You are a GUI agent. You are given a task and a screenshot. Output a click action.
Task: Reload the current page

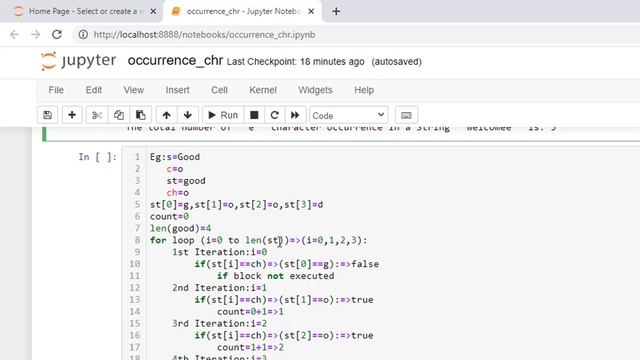[x=57, y=35]
